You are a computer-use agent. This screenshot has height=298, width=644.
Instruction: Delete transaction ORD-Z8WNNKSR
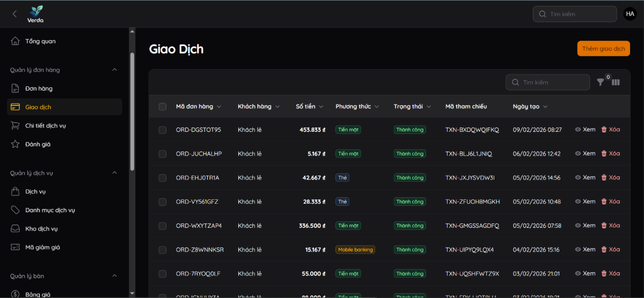[610, 249]
